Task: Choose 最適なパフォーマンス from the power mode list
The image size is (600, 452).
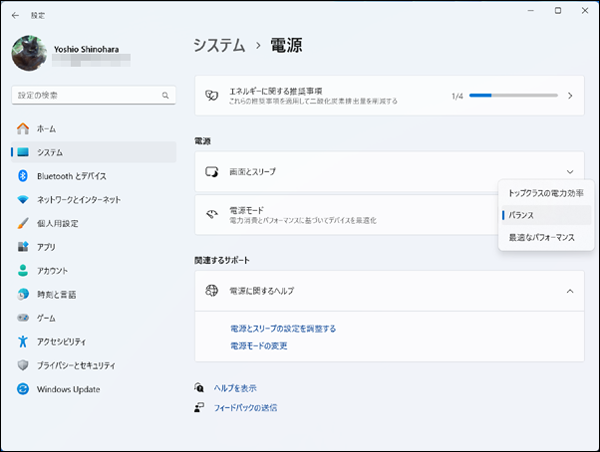Action: 541,238
